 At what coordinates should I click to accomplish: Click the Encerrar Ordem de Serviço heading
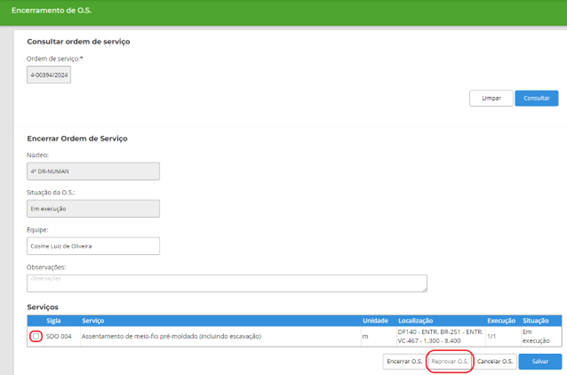click(77, 139)
